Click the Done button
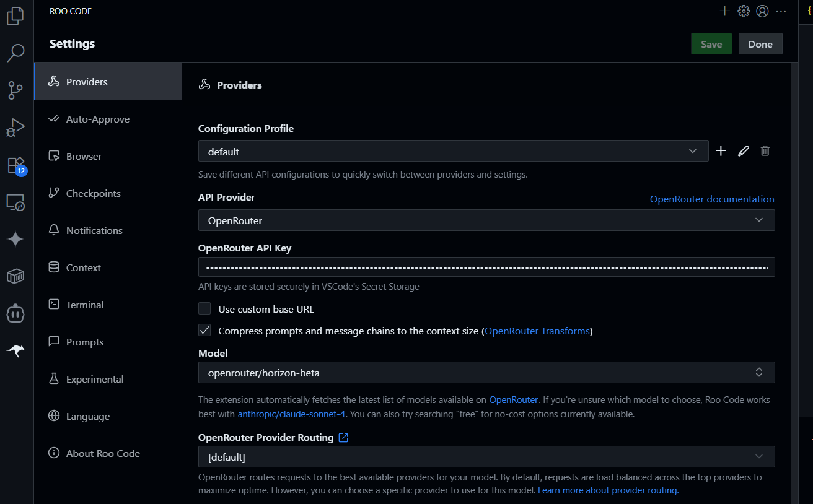Viewport: 813px width, 504px height. tap(760, 44)
